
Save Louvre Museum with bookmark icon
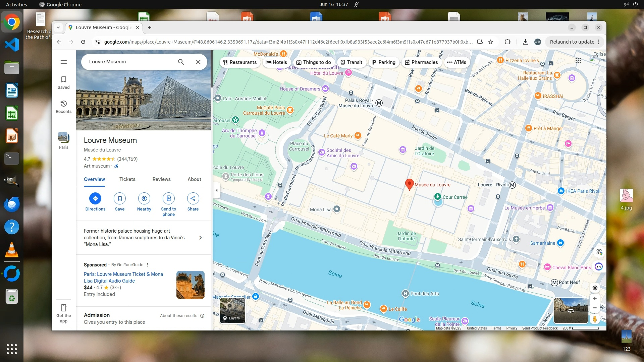(120, 198)
